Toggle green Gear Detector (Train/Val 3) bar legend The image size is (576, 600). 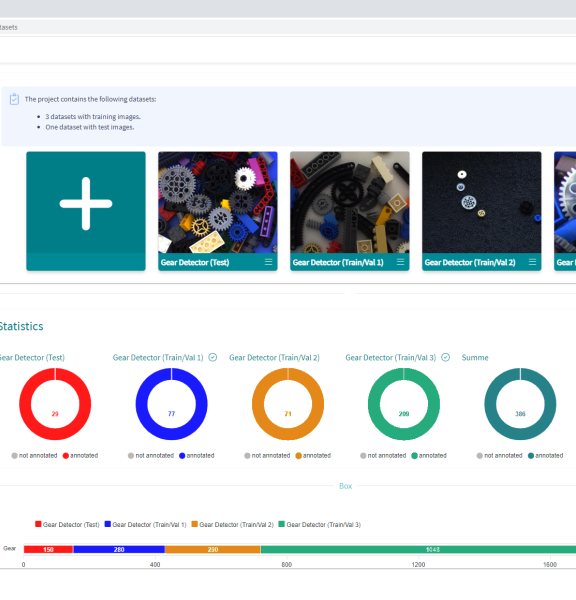320,525
